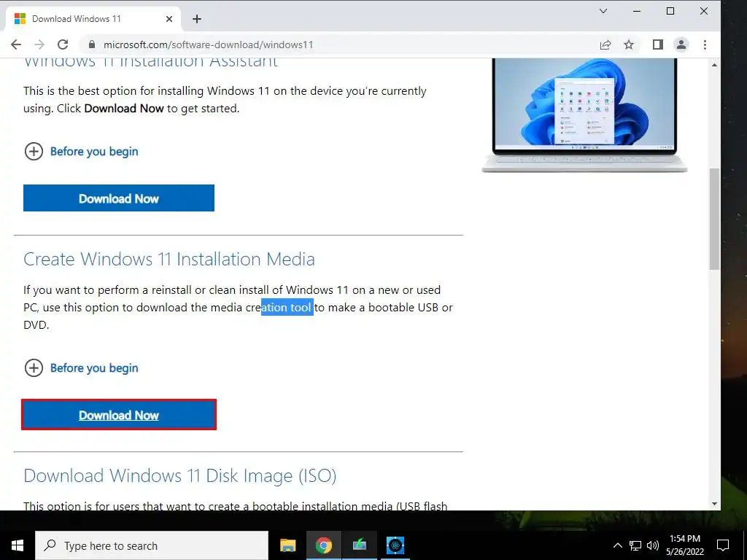Viewport: 747px width, 560px height.
Task: Expand Before you begin under Installation Media
Action: [82, 368]
